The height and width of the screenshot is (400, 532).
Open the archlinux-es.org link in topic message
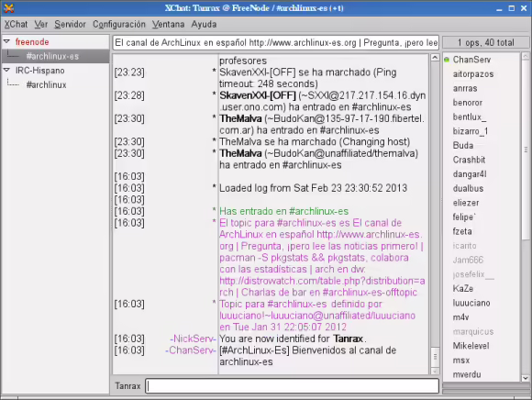click(369, 235)
